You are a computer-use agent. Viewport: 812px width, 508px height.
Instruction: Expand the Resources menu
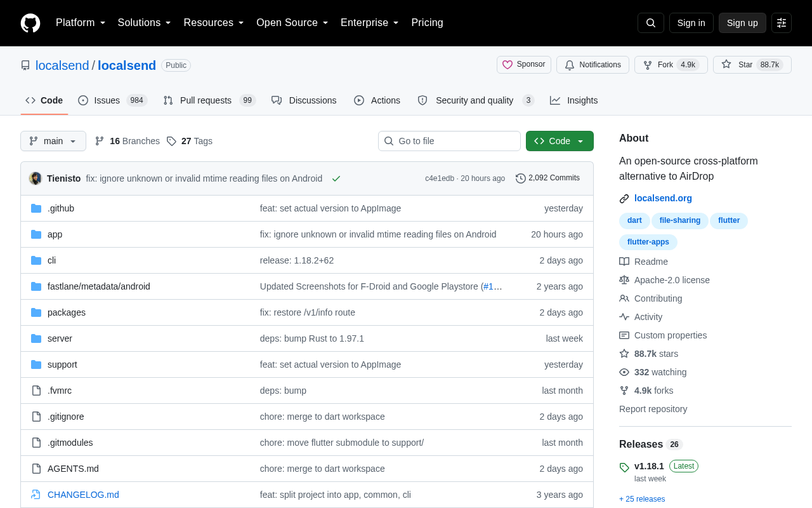click(214, 23)
